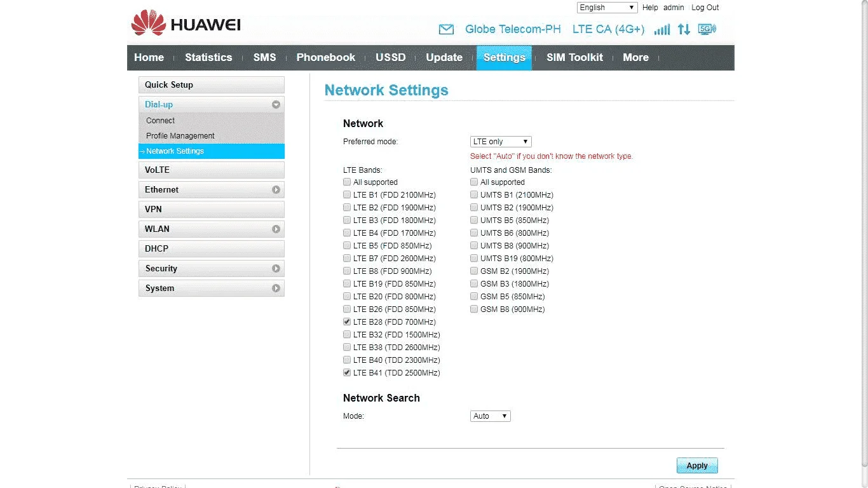Open the Connect sidebar item

[211, 120]
